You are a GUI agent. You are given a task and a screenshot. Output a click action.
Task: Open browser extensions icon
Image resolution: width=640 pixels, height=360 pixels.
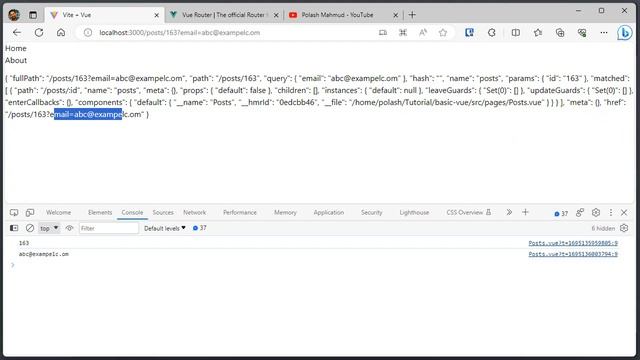pyautogui.click(x=491, y=33)
